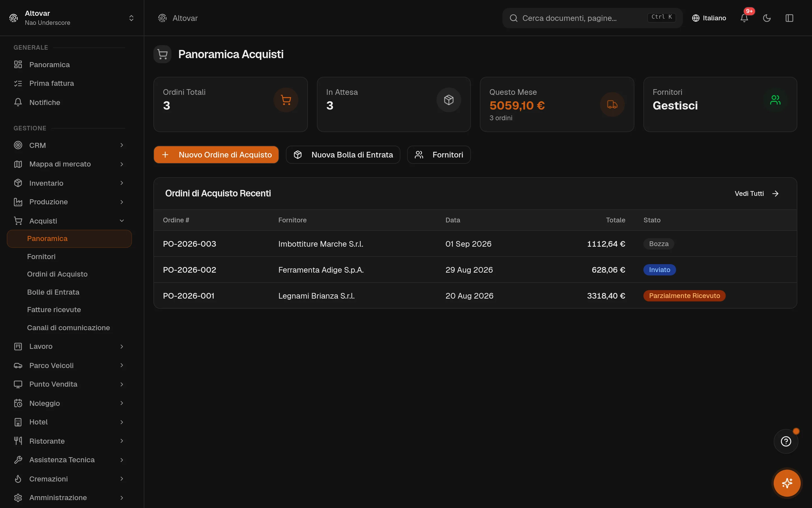Image resolution: width=812 pixels, height=508 pixels.
Task: Expand the Inventario section chevron
Action: (122, 183)
